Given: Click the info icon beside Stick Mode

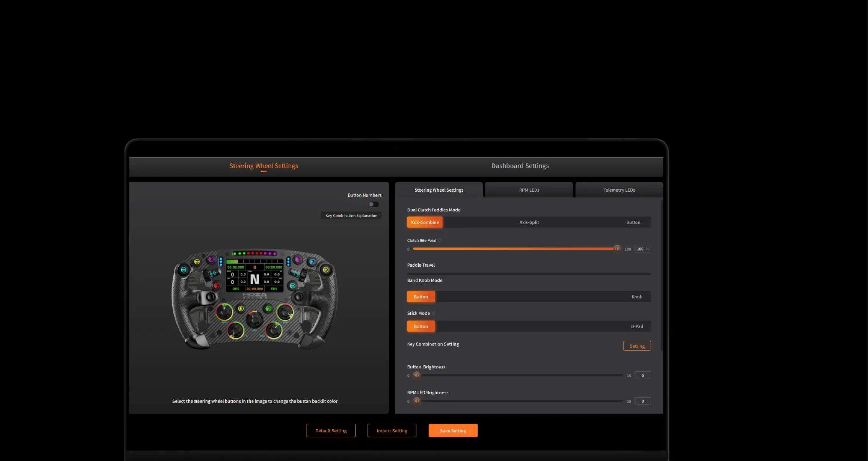Looking at the screenshot, I should click(x=434, y=313).
